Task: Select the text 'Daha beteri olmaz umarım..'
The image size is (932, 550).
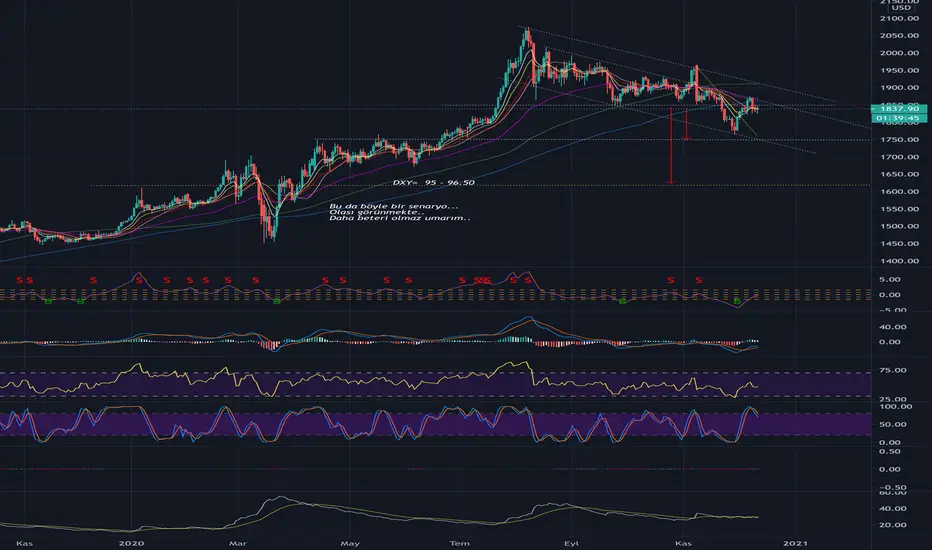Action: 399,218
